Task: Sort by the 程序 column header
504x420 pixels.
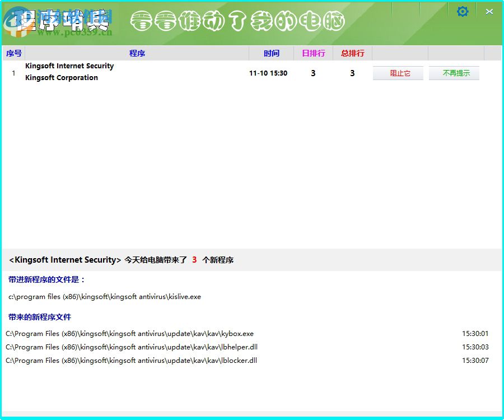Action: (x=137, y=53)
